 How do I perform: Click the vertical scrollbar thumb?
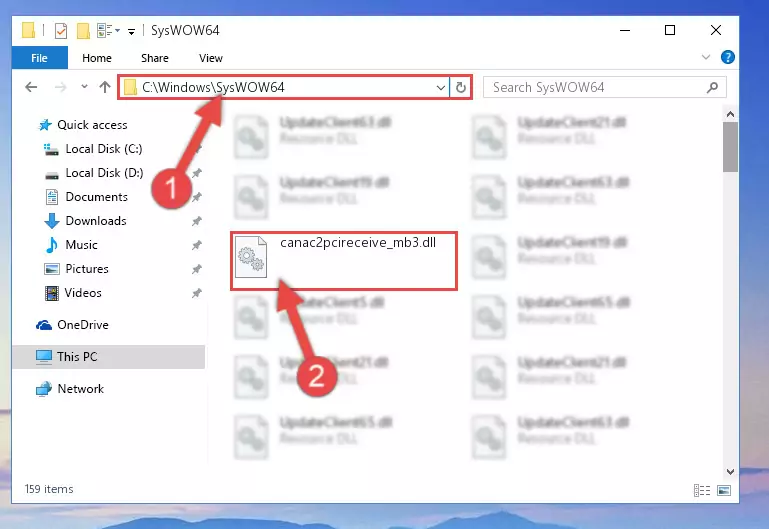(730, 147)
